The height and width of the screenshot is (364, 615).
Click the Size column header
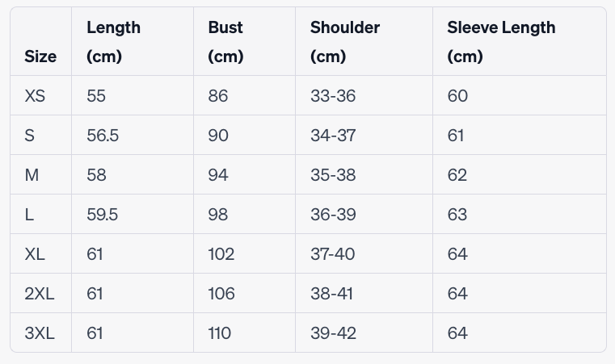tap(40, 56)
